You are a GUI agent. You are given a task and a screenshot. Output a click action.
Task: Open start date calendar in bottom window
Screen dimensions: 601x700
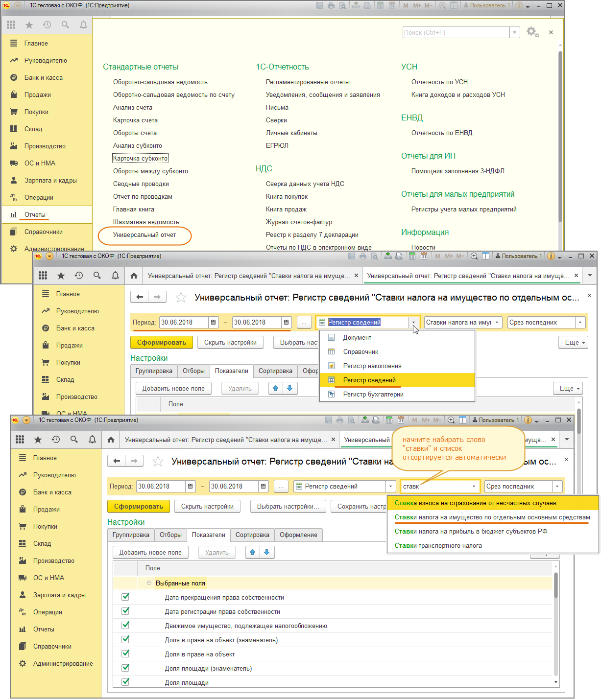[191, 486]
